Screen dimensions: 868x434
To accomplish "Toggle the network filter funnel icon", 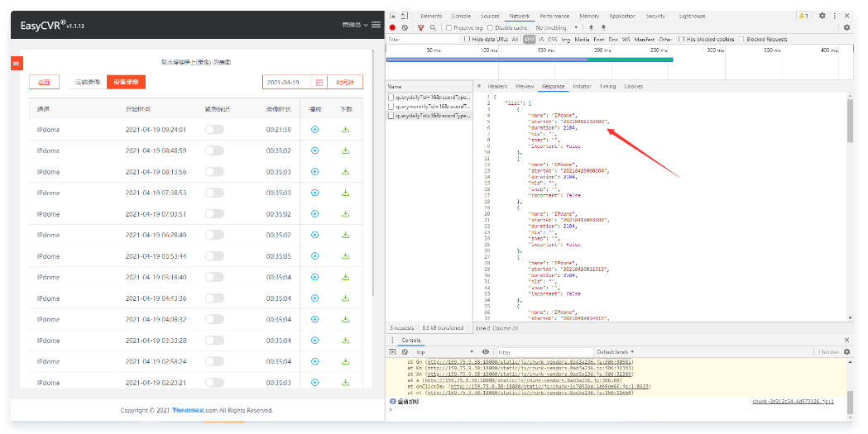I will click(x=420, y=27).
